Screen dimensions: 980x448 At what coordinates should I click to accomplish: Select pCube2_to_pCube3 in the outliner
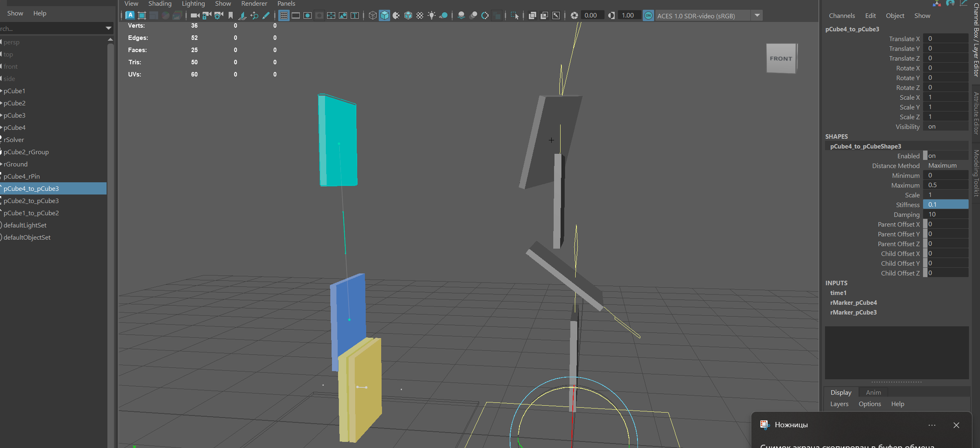tap(31, 201)
